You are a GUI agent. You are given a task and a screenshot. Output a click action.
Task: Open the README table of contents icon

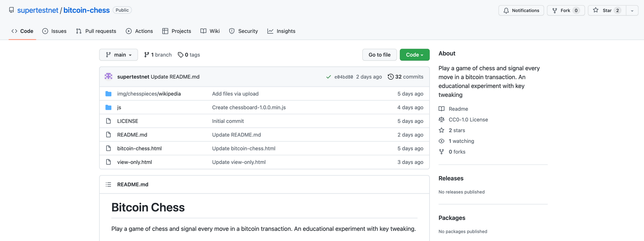(109, 185)
